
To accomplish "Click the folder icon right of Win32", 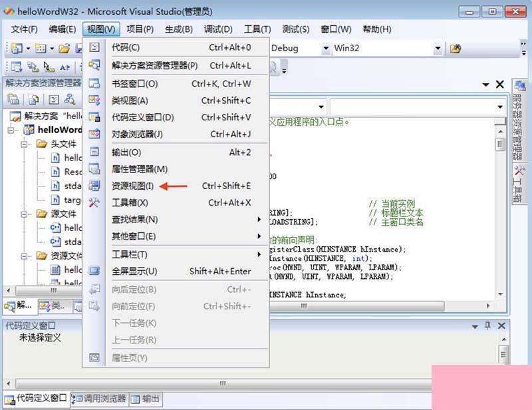I will (456, 49).
